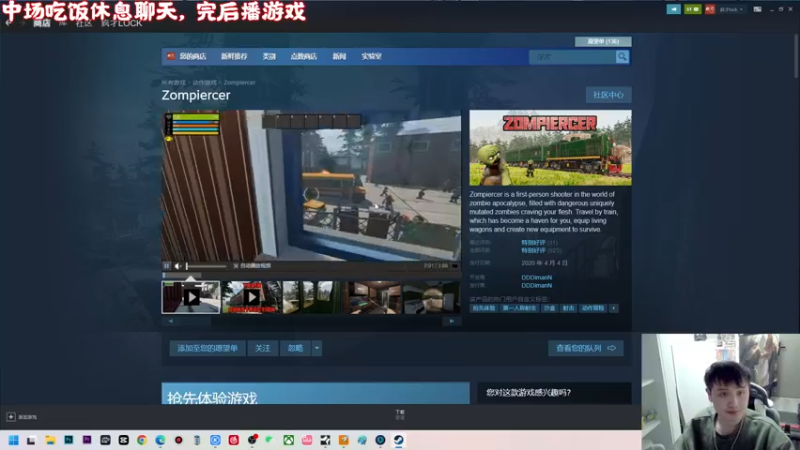Click the 动作冒险 tag

pos(593,308)
